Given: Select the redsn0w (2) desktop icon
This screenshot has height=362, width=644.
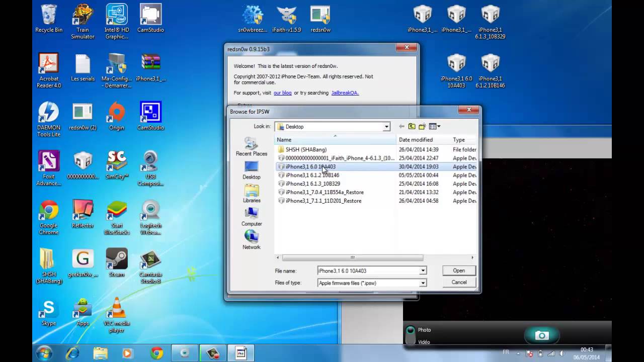Looking at the screenshot, I should tap(83, 117).
